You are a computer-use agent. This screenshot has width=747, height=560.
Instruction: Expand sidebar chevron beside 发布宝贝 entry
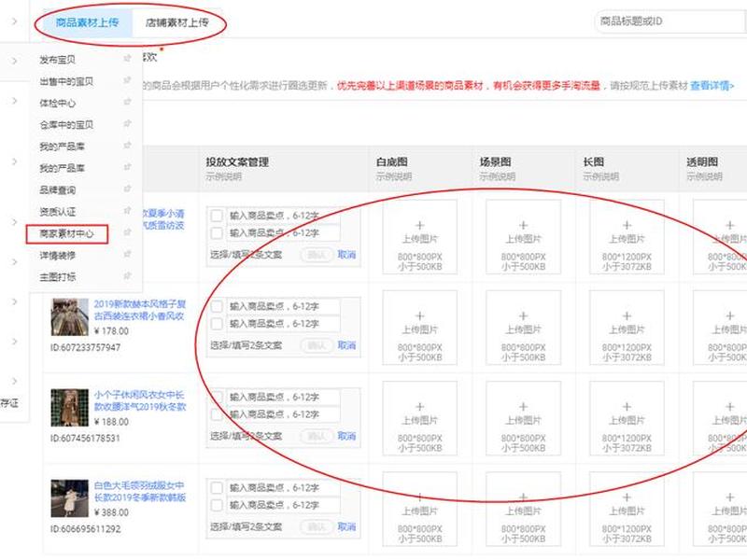[x=14, y=61]
